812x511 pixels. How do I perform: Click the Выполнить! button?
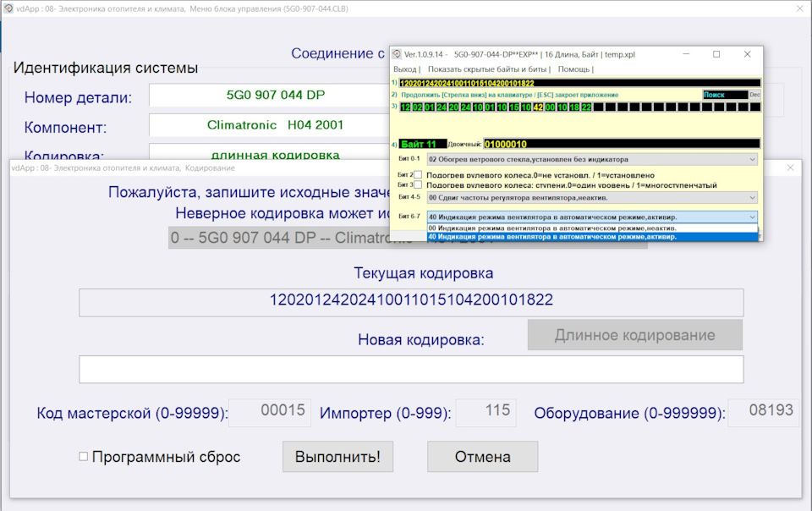click(x=337, y=457)
